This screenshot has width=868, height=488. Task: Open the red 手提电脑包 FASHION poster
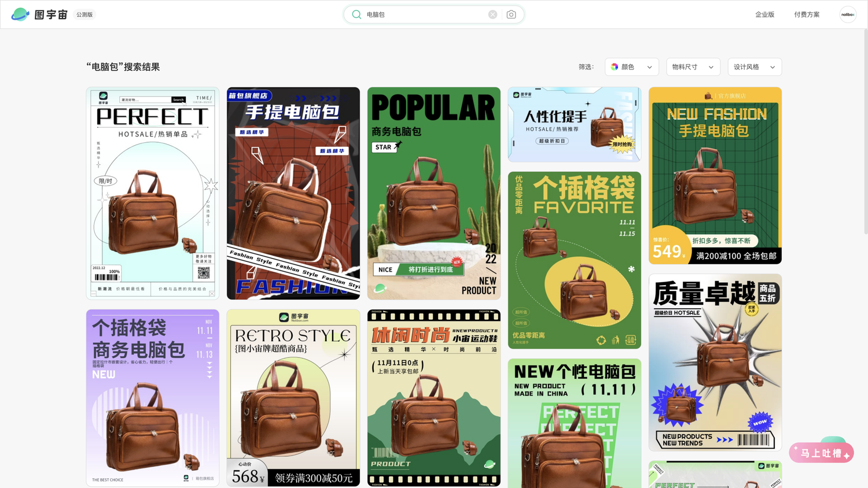pyautogui.click(x=293, y=193)
